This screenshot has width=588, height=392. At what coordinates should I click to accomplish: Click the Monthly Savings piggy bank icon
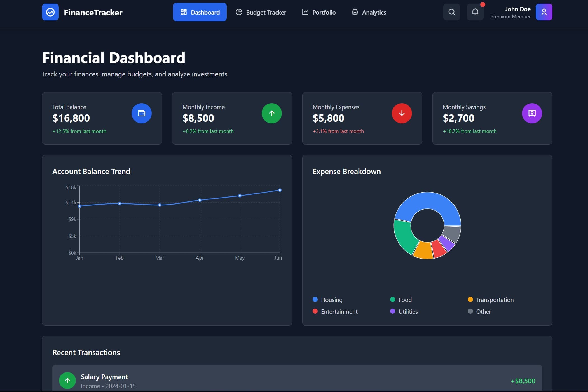(531, 113)
